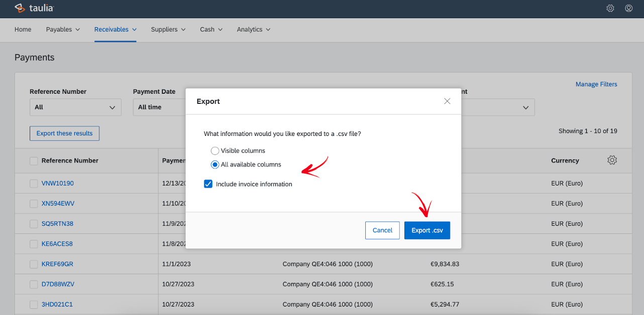Viewport: 644px width, 315px height.
Task: Click the amount €9,834.83
Action: pyautogui.click(x=445, y=264)
